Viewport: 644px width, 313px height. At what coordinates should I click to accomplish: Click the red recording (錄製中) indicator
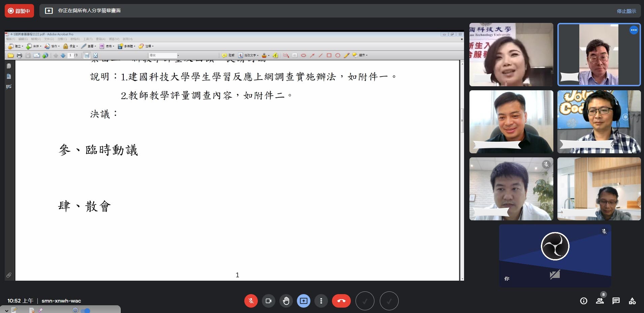coord(19,11)
